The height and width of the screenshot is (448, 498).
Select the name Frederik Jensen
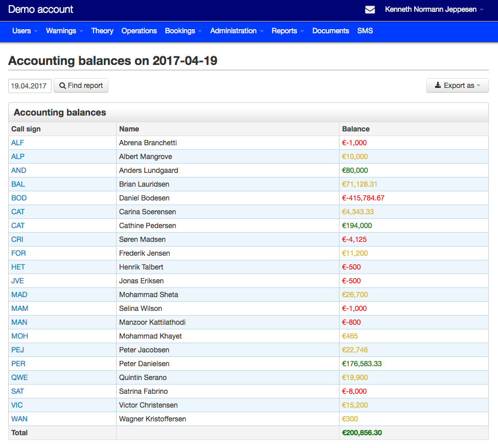pos(145,253)
